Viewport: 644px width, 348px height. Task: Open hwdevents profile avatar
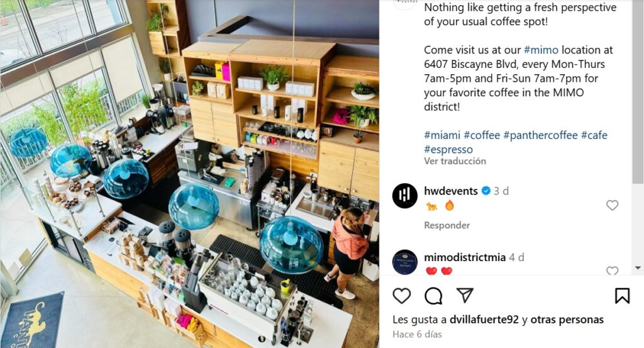404,196
